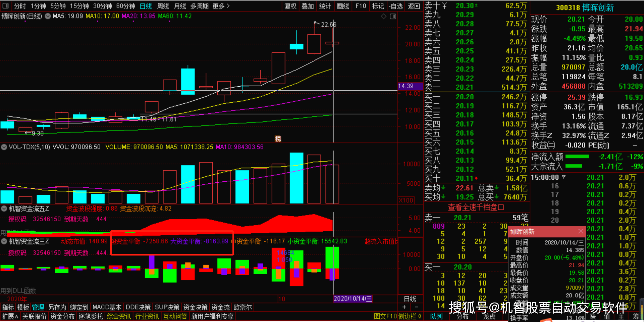Switch to 资金流 template
Screen dimensions: 644x322
click(221, 307)
